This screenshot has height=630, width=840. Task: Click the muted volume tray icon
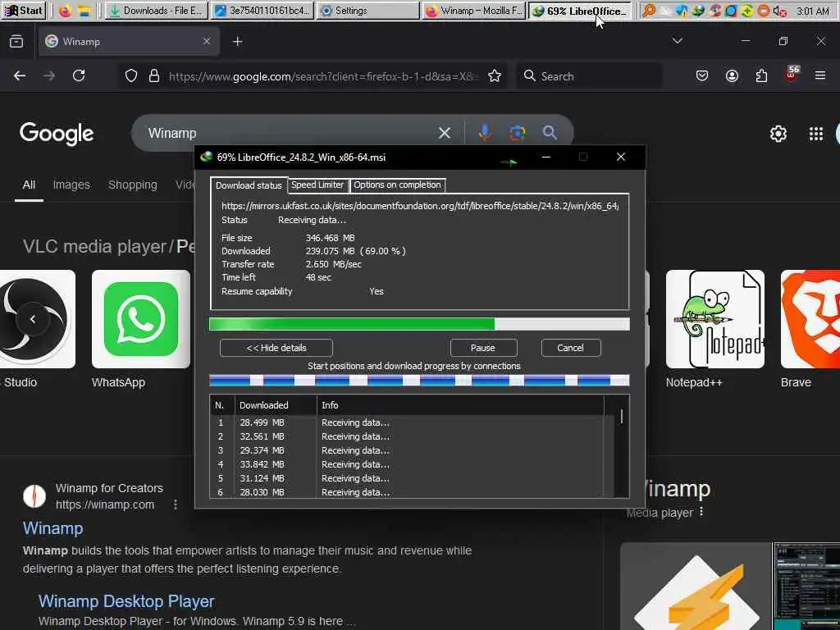(x=780, y=11)
